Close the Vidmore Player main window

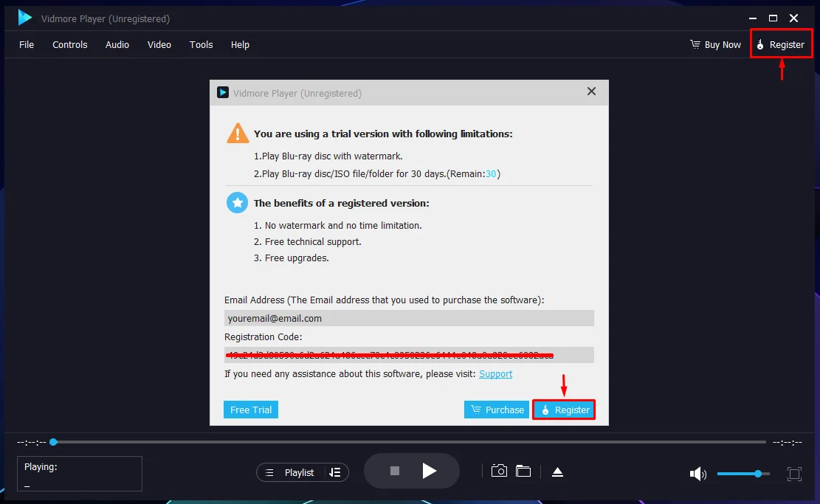(794, 18)
